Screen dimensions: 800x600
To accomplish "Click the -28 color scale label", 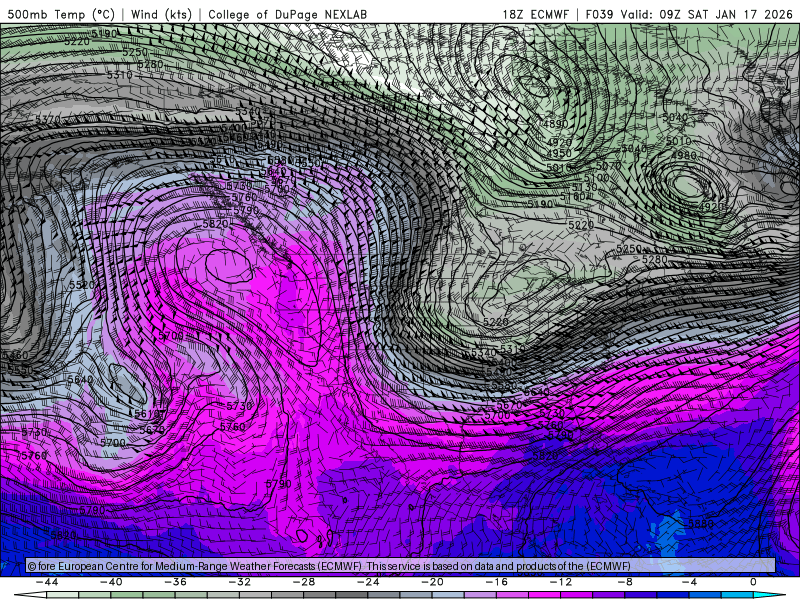I will 304,582.
